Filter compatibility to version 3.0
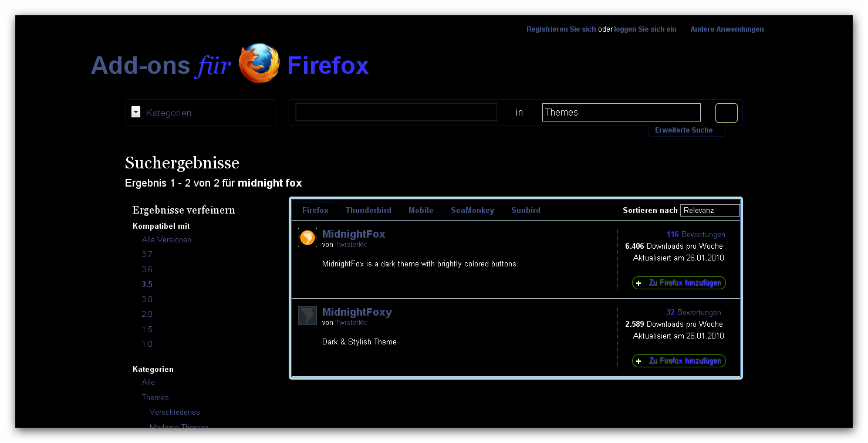 pyautogui.click(x=147, y=300)
